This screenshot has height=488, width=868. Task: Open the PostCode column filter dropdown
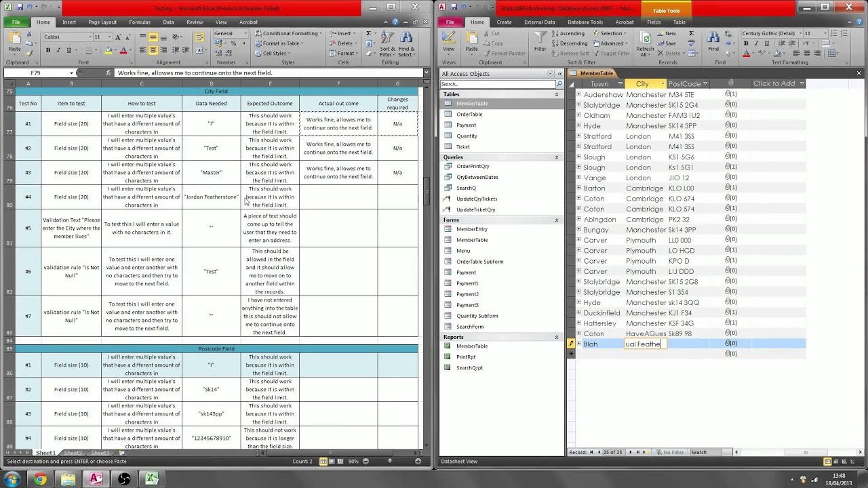click(705, 84)
